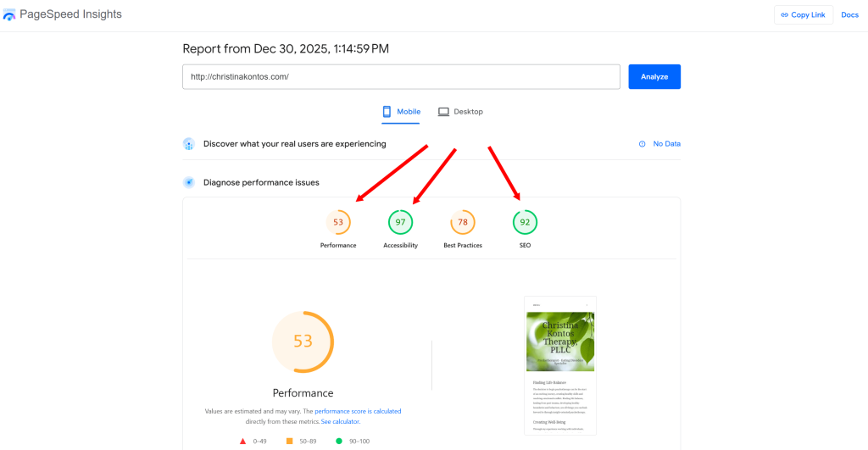Viewport: 868px width, 450px height.
Task: Click the Diagnose performance issues icon
Action: click(189, 183)
